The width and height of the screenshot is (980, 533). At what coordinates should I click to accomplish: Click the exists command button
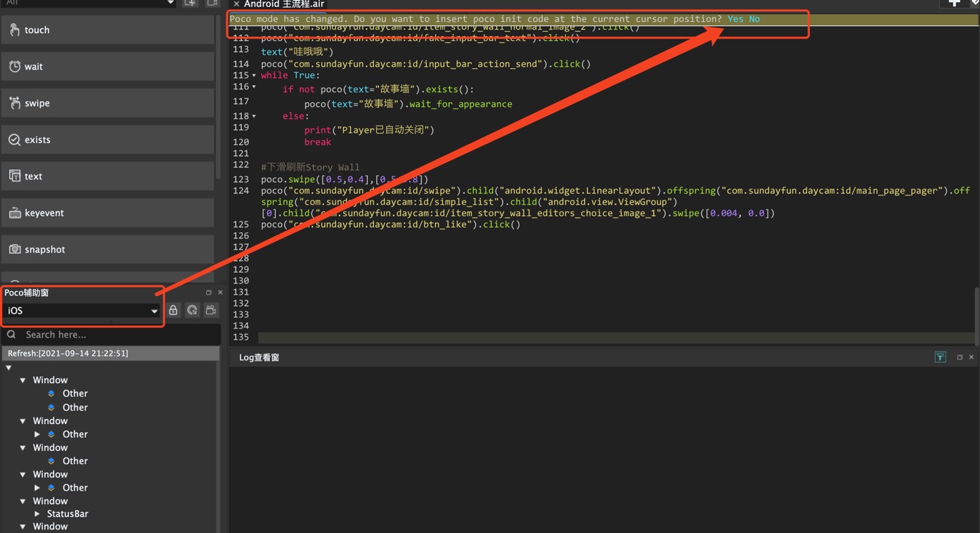(108, 139)
